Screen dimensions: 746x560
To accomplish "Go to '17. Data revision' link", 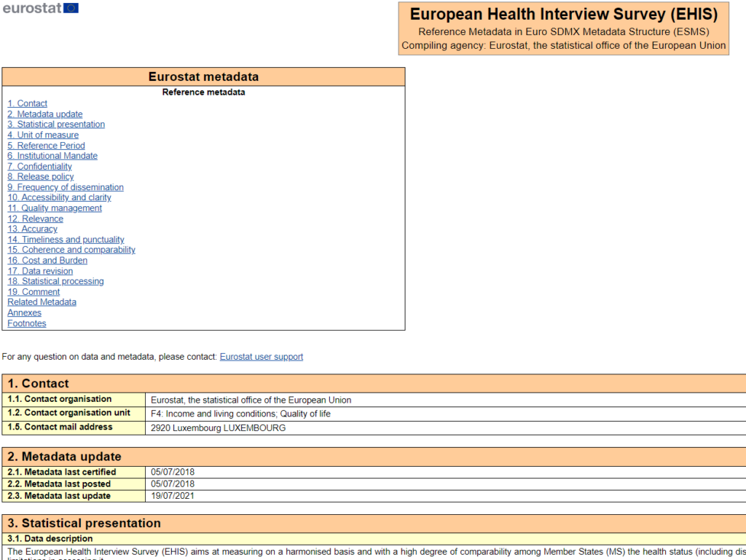I will [x=41, y=271].
